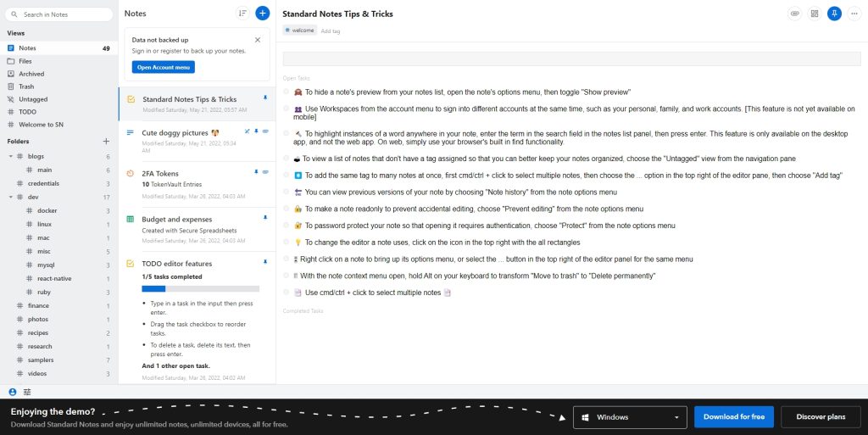Check the task about Prevent editing
868x435 pixels.
(x=287, y=209)
